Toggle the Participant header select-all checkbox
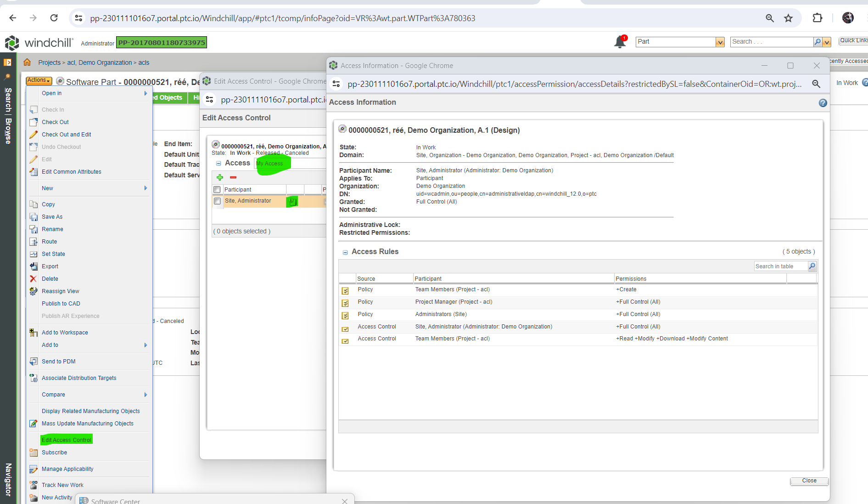The width and height of the screenshot is (868, 504). pyautogui.click(x=217, y=189)
